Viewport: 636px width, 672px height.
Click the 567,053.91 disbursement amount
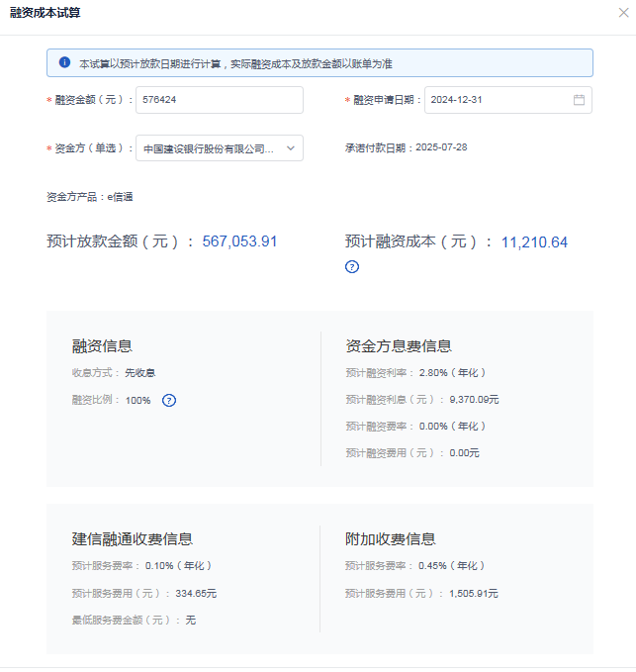[x=239, y=241]
